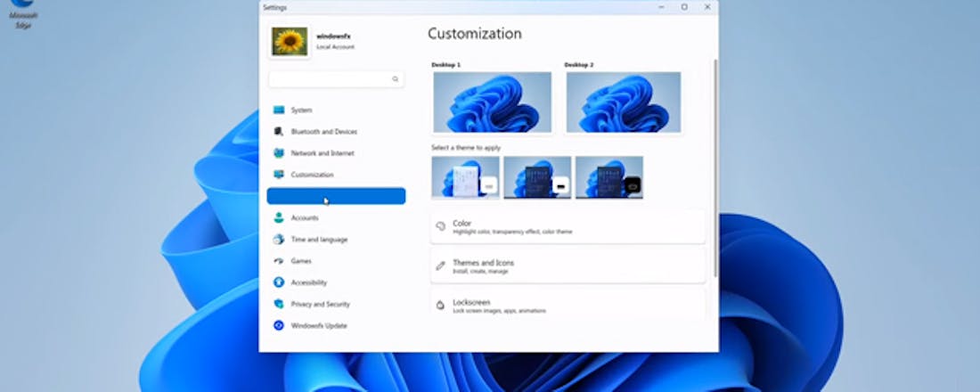
Task: Open the Color settings card
Action: [568, 227]
